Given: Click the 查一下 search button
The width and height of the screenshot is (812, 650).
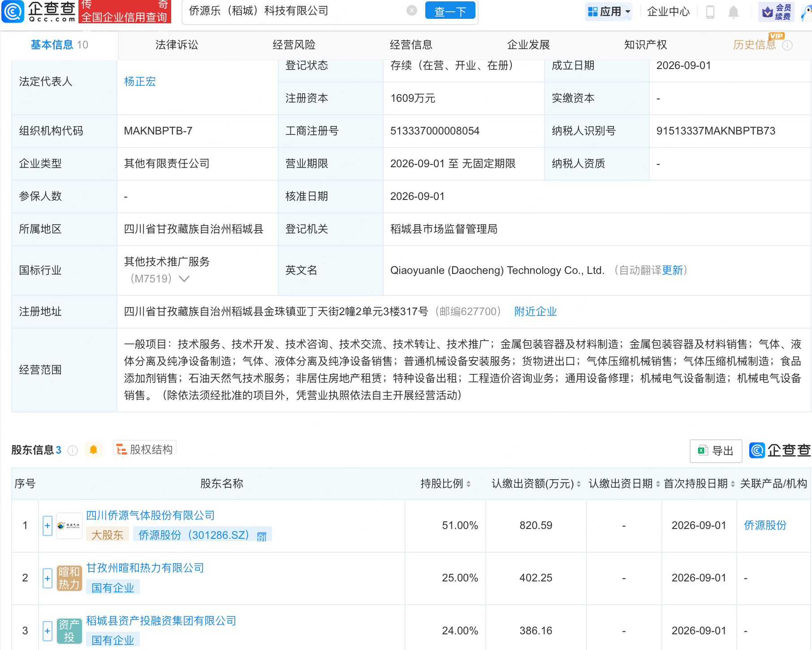Looking at the screenshot, I should (450, 11).
